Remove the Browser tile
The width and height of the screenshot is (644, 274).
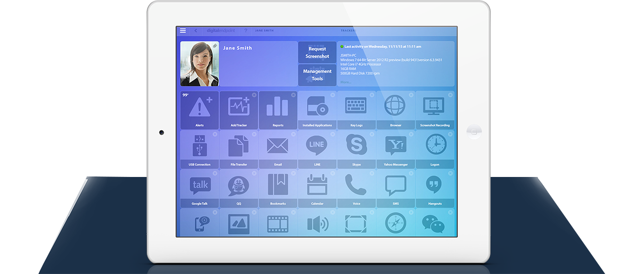click(411, 95)
